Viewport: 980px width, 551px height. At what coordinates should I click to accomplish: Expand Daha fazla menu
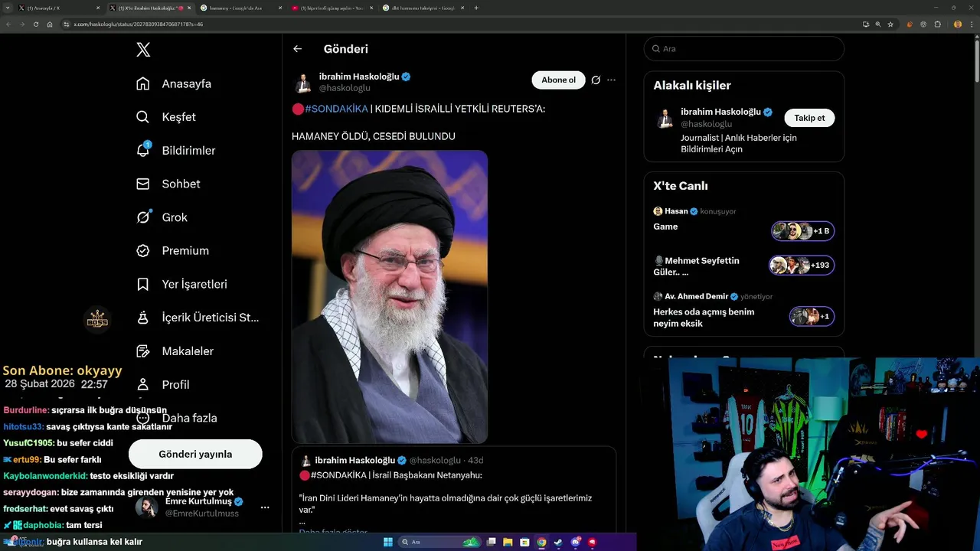point(177,418)
